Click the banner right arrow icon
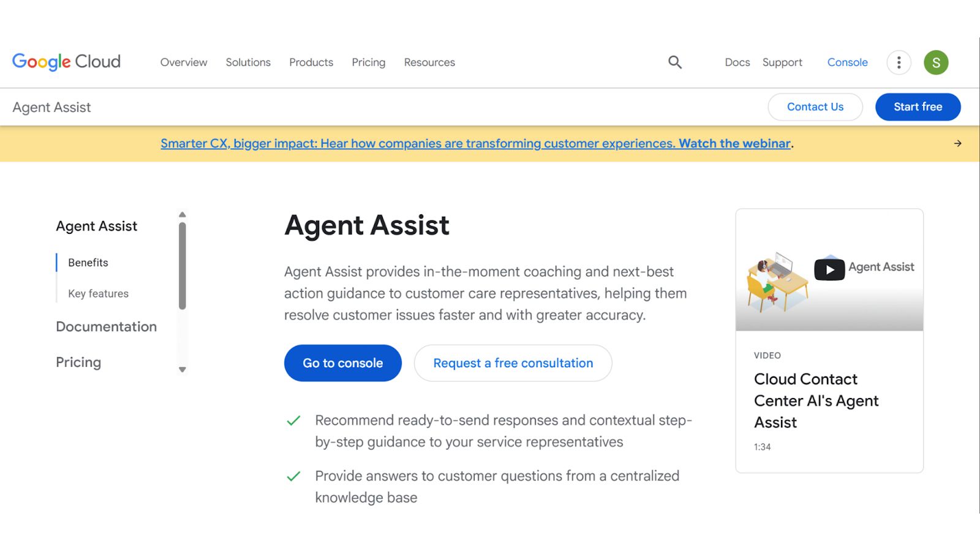Image resolution: width=980 pixels, height=551 pixels. click(x=958, y=143)
